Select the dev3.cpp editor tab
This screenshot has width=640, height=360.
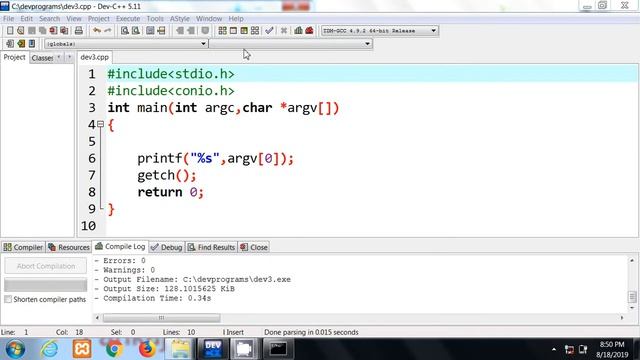pos(95,57)
